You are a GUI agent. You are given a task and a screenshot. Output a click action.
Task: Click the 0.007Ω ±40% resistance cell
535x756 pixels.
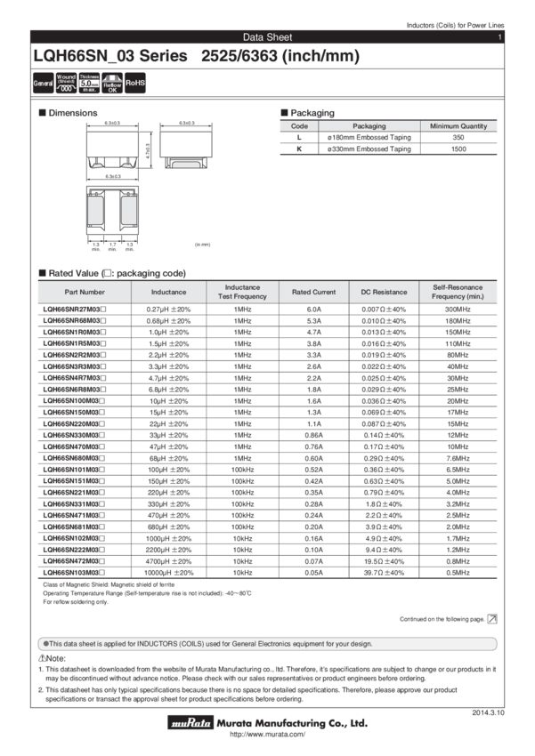click(x=384, y=310)
